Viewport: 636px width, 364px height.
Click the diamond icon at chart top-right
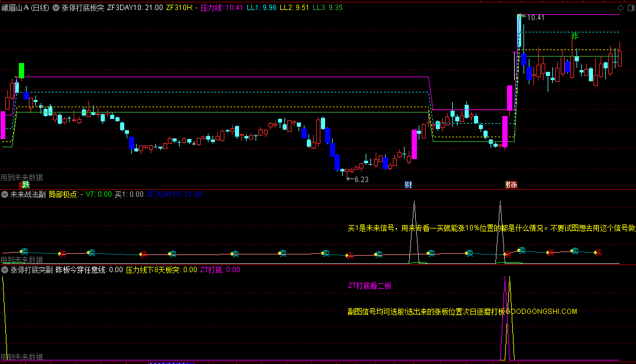[x=620, y=8]
